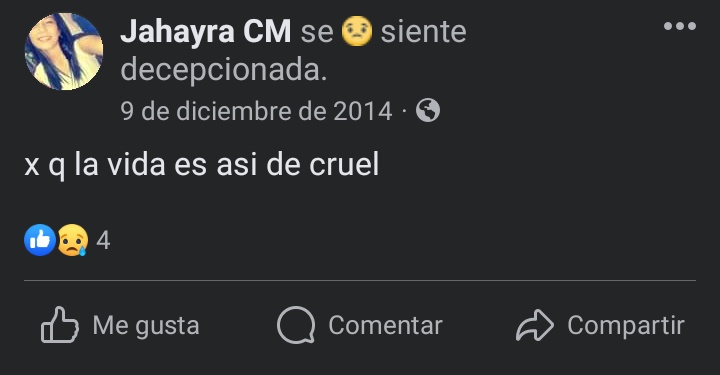Open Jahayra CM's profile picture

(x=64, y=51)
